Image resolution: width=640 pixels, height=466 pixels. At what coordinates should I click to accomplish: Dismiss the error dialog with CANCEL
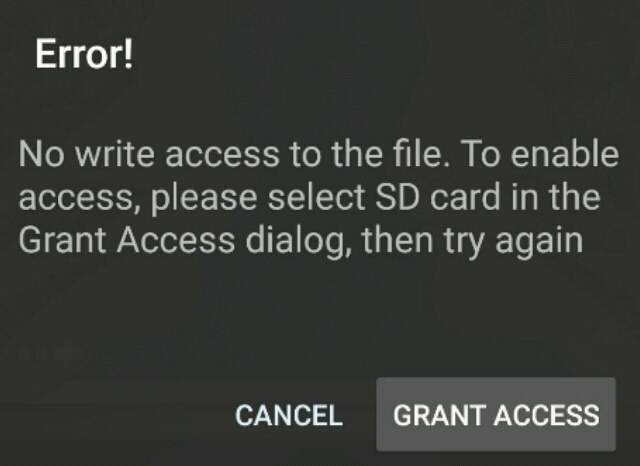289,415
